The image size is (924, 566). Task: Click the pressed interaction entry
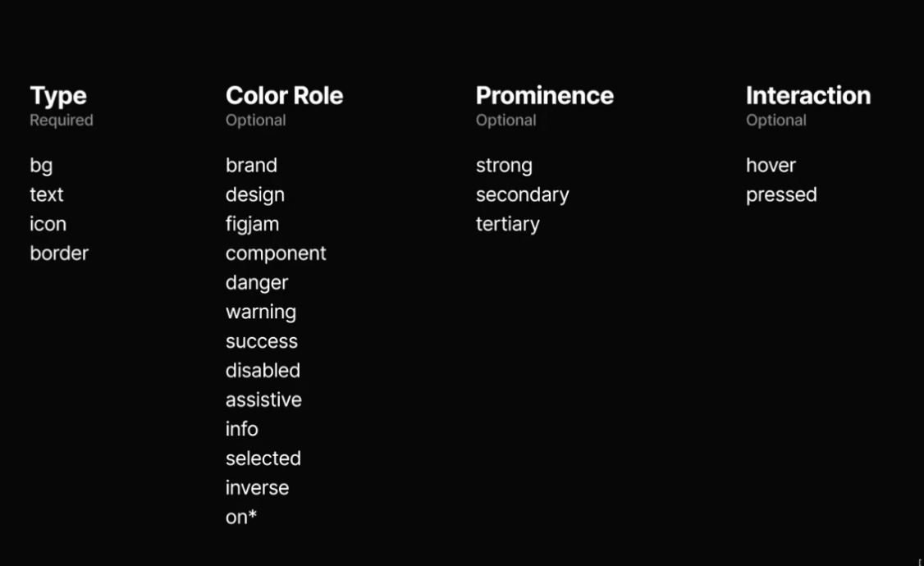[781, 195]
